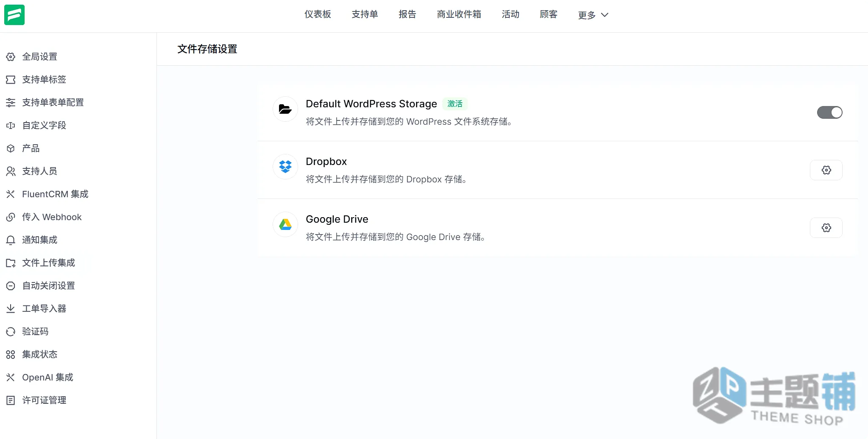Click the circle-minus icon beside 自动关闭设置
This screenshot has width=868, height=439.
(x=11, y=286)
